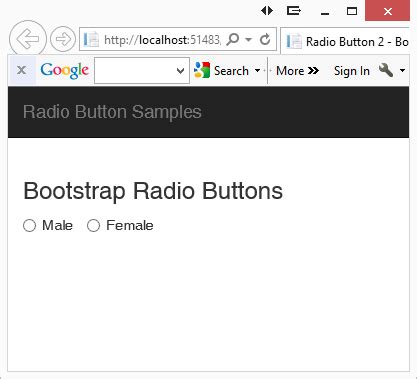Click the Radio Button Samples navbar brand
The height and width of the screenshot is (379, 417).
(x=112, y=112)
